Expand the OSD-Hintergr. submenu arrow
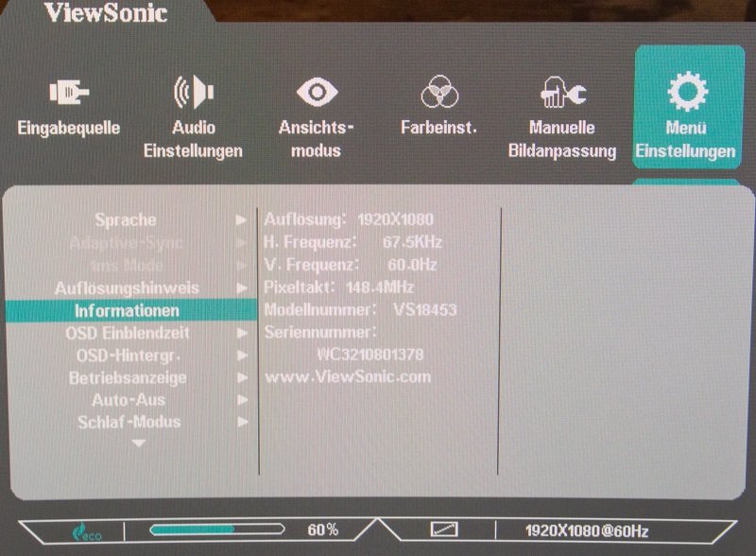 (x=242, y=356)
